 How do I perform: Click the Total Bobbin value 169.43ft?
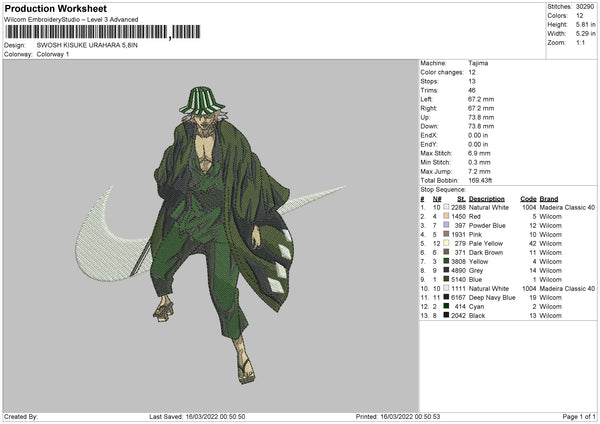pyautogui.click(x=480, y=180)
